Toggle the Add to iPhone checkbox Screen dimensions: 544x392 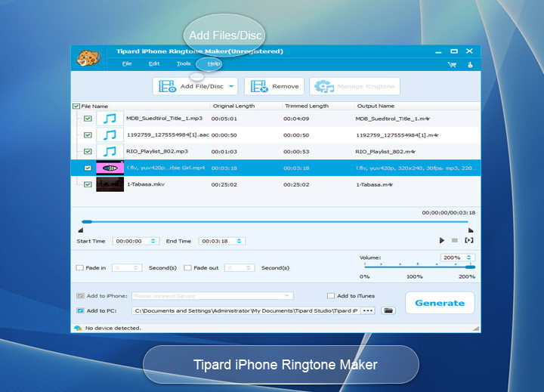pos(80,296)
